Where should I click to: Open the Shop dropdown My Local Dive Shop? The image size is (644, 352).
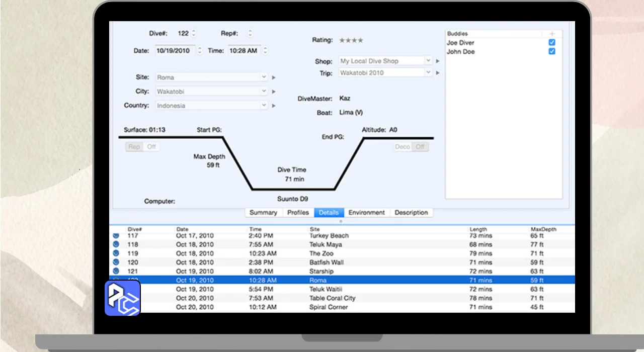click(x=385, y=61)
